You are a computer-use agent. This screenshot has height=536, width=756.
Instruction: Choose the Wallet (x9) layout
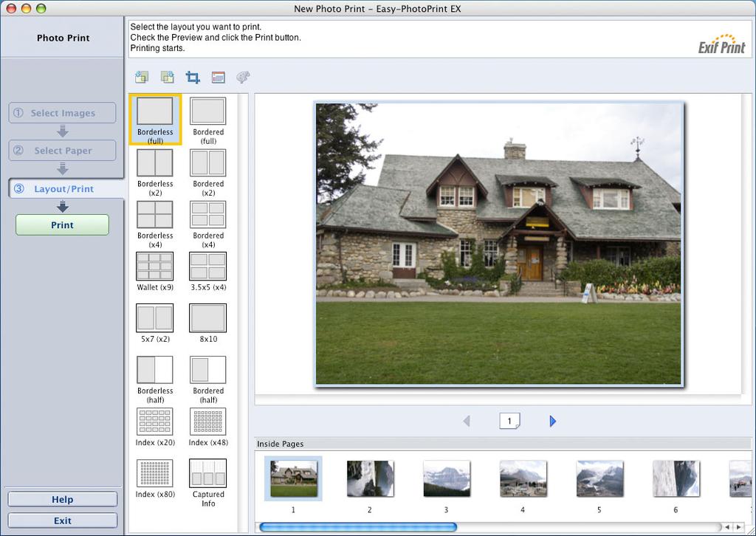pos(155,272)
